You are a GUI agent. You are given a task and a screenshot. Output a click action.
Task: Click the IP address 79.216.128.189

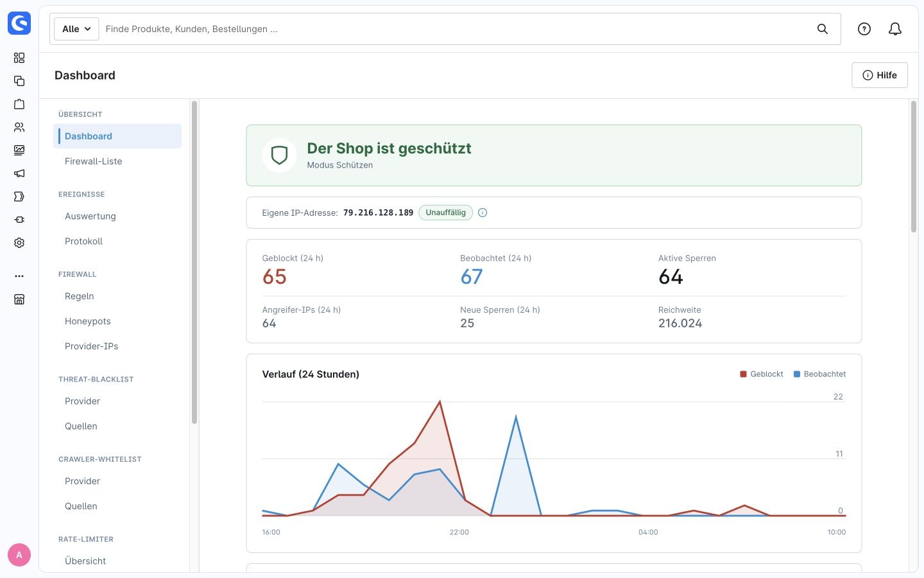tap(379, 213)
